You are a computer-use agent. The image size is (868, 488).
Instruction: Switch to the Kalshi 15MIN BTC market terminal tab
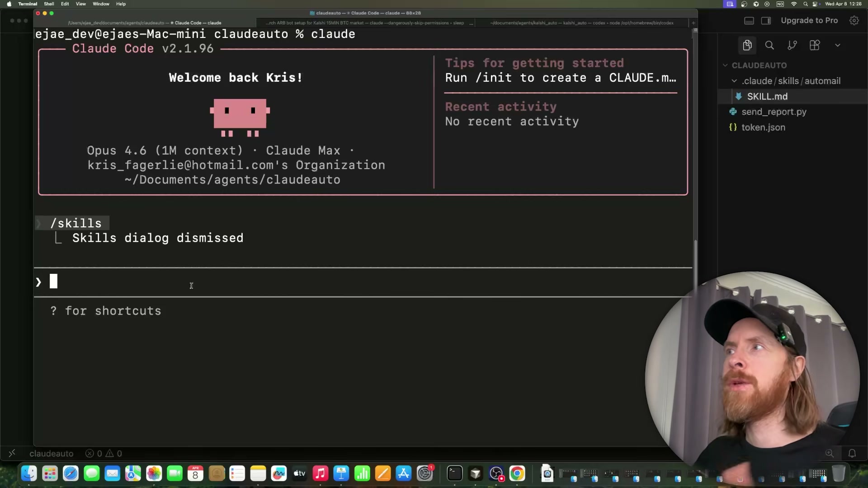click(365, 23)
